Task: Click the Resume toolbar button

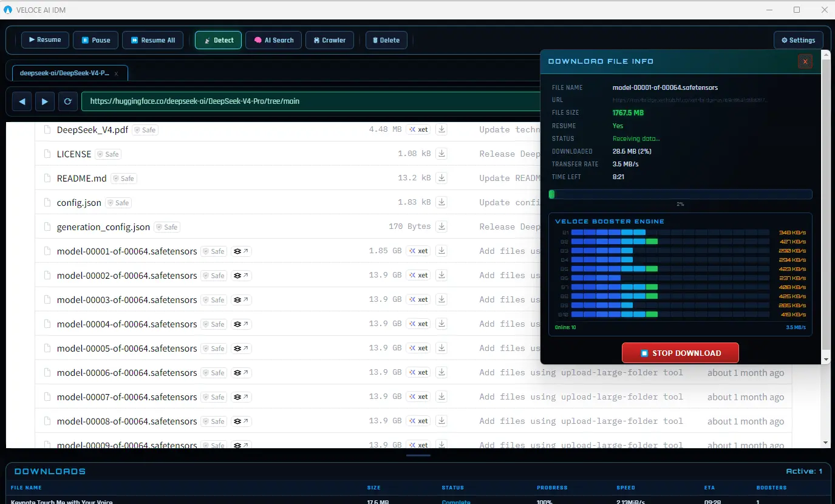Action: 45,40
